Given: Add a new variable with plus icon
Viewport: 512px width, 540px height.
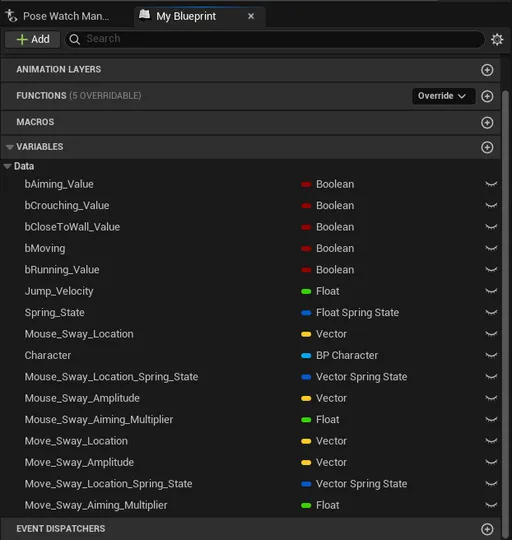Looking at the screenshot, I should (x=487, y=147).
